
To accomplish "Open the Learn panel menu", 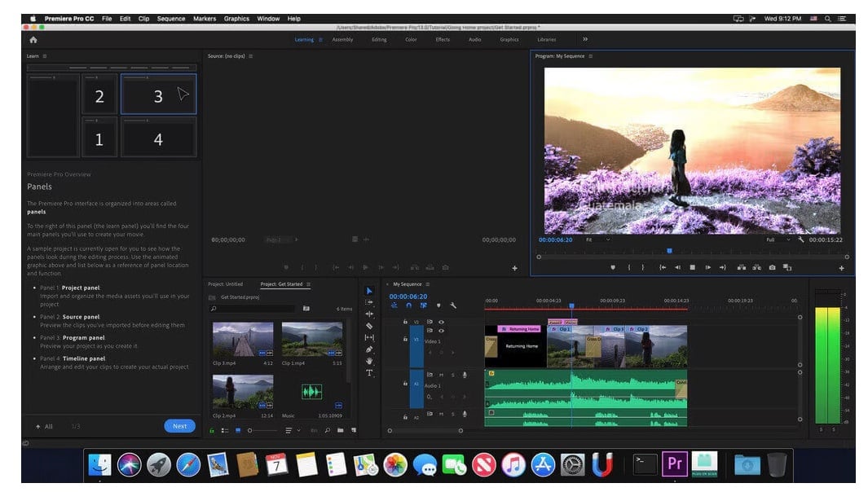I will coord(45,56).
